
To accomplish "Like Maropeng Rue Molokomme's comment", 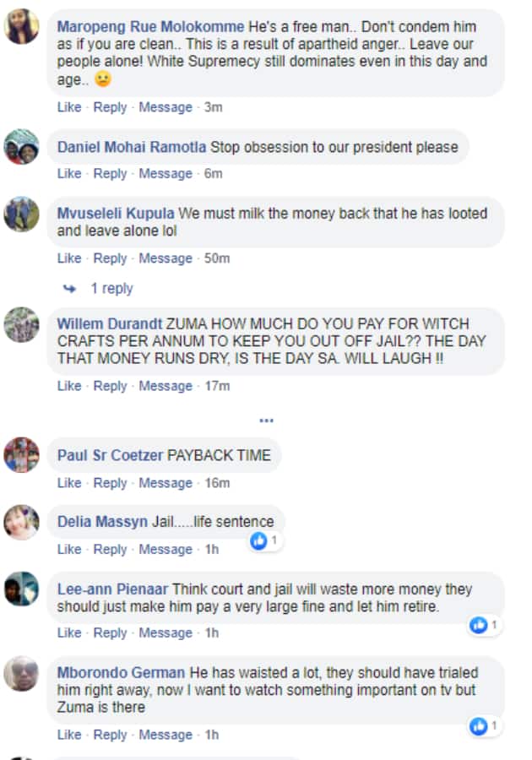I will click(69, 107).
